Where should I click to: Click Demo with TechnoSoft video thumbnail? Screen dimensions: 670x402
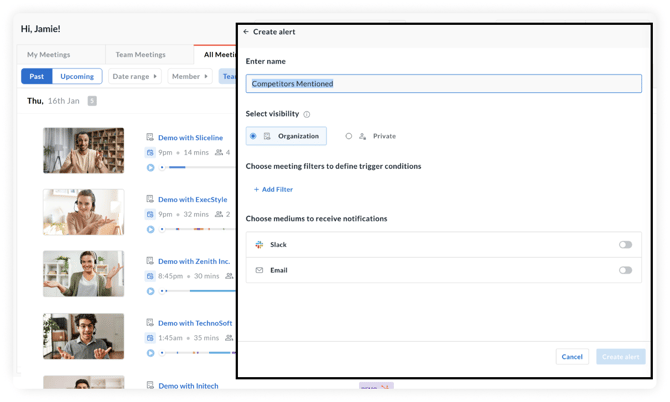(x=84, y=336)
